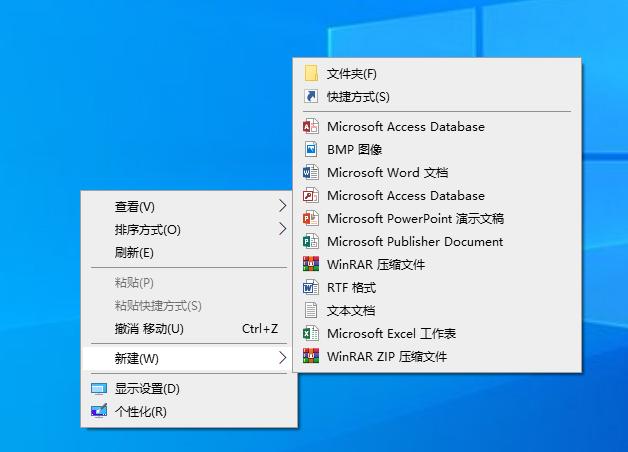Click the blank page icon for 文本文档

pyautogui.click(x=311, y=310)
